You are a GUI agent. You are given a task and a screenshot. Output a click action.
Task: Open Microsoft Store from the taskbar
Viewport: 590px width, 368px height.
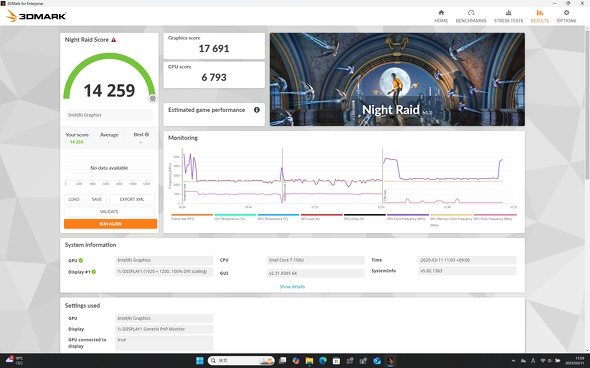coord(336,360)
